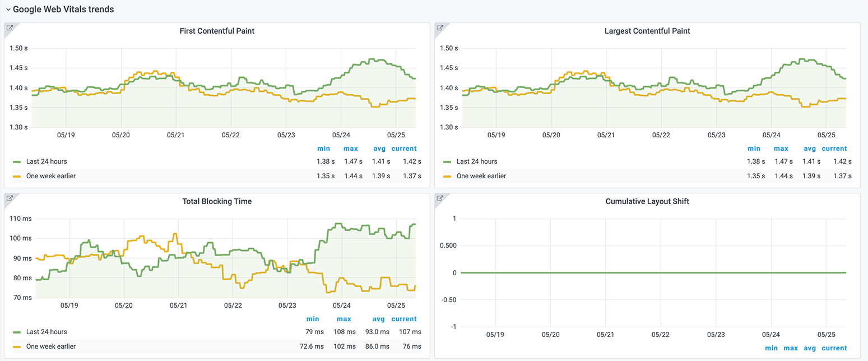Sort Total Blocking Time legend by avg
The height and width of the screenshot is (361, 868).
click(379, 319)
